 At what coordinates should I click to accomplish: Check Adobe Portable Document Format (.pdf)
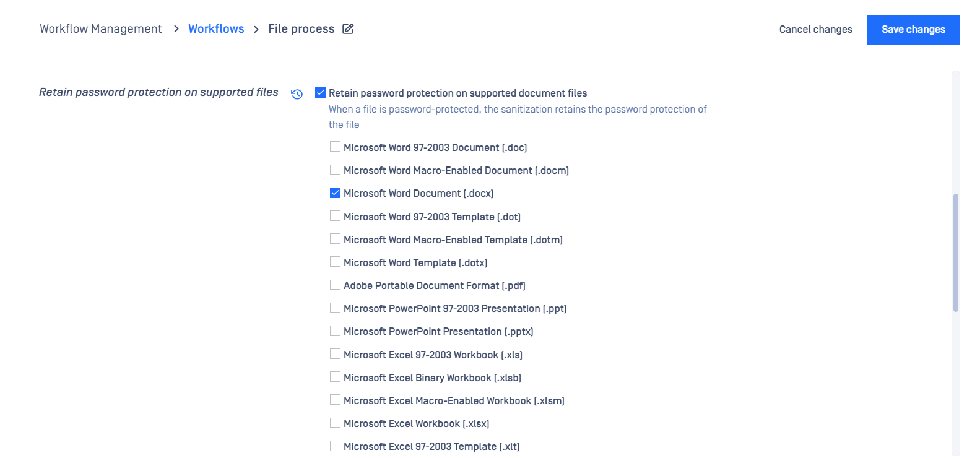(335, 285)
